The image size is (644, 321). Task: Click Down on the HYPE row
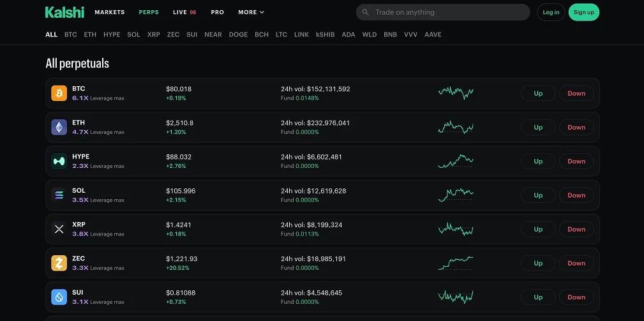pyautogui.click(x=576, y=161)
